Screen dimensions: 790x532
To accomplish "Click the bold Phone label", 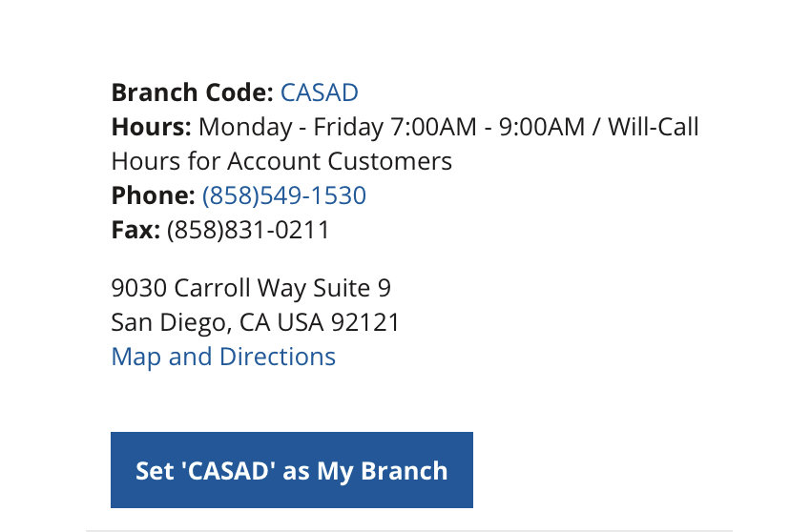I will coord(154,195).
